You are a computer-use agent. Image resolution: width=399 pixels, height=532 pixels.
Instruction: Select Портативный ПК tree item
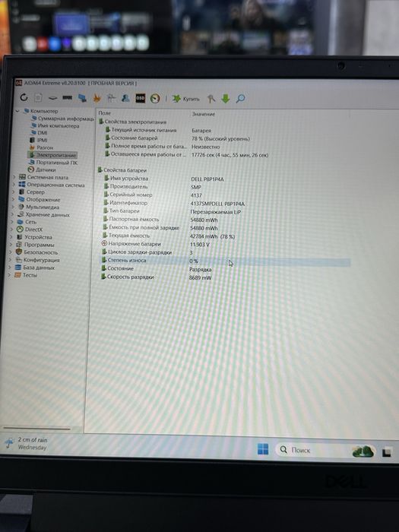tap(52, 163)
